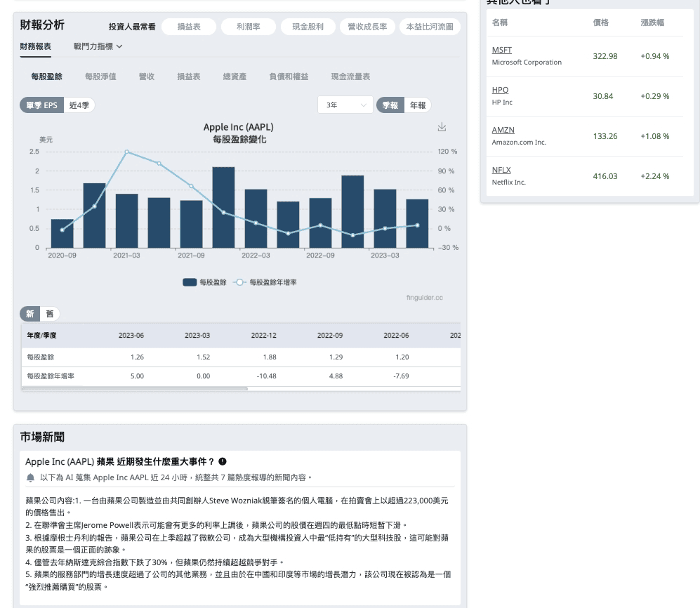The height and width of the screenshot is (608, 700).
Task: Click HPQ change +0.29 %
Action: [x=655, y=96]
